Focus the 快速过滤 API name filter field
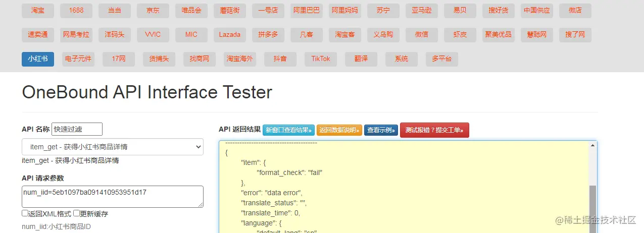Image resolution: width=644 pixels, height=233 pixels. (x=77, y=129)
